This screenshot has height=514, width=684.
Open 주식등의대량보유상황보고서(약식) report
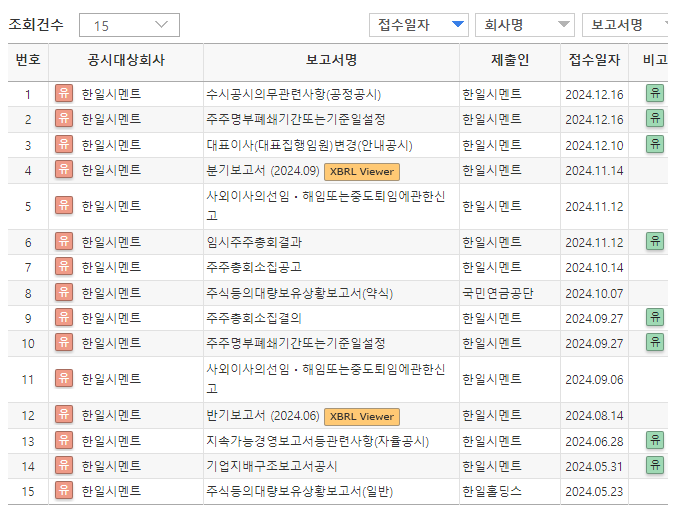click(300, 293)
